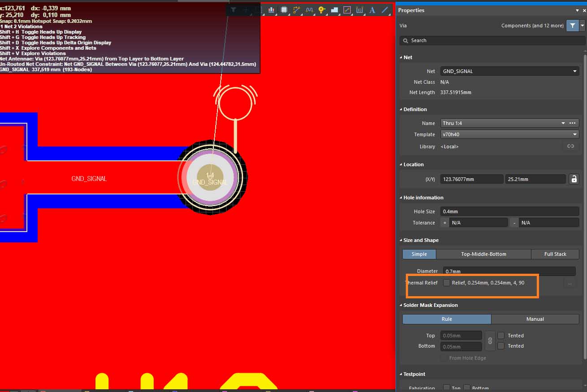Select Manual solder mask expansion

point(535,319)
